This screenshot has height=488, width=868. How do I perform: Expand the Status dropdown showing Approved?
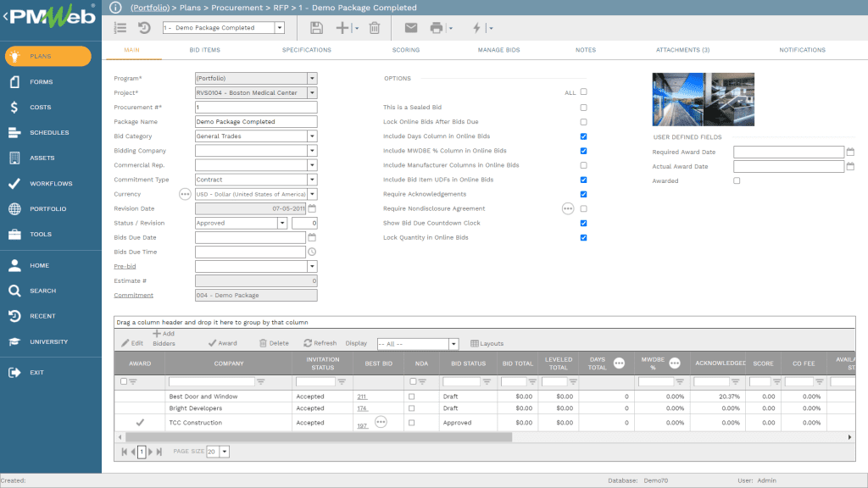[x=282, y=223]
